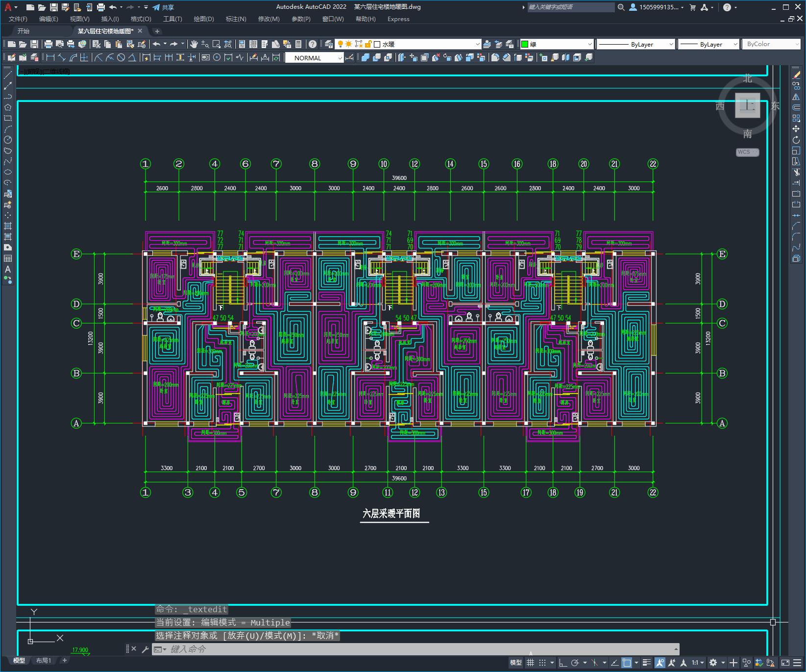Close the 某六层住宅楼地暖图 drawing tab
Viewport: 806px width, 672px height.
tap(140, 31)
